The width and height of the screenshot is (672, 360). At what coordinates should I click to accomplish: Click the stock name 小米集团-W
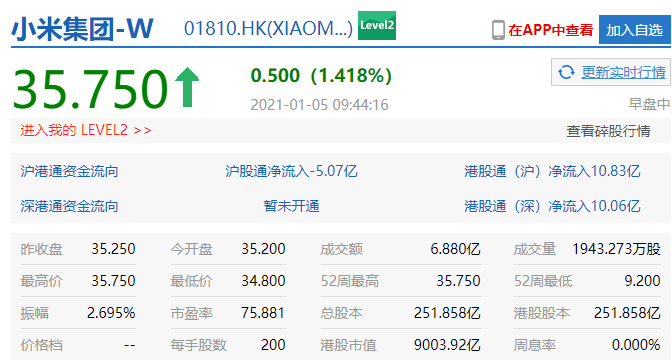(x=82, y=29)
